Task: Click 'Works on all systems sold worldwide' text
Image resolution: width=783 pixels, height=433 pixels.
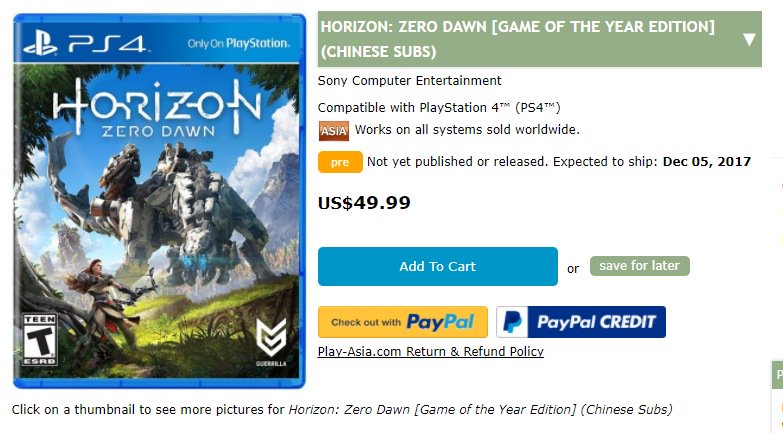Action: [467, 130]
